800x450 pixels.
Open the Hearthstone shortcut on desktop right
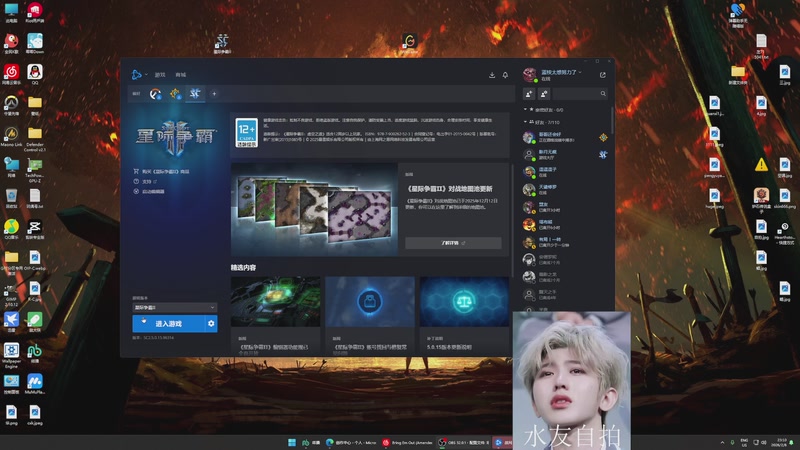click(x=785, y=233)
